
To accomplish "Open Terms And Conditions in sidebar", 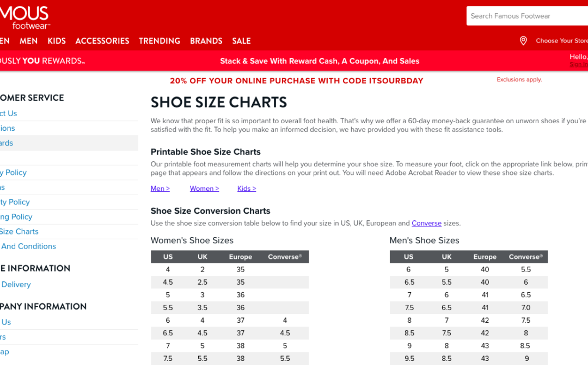I will click(x=28, y=246).
